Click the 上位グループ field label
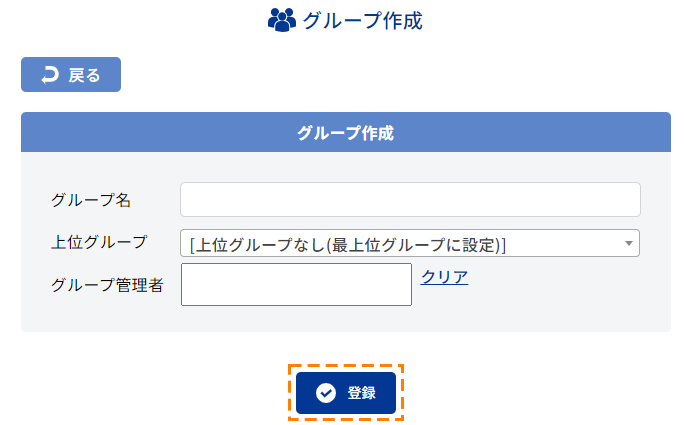The image size is (685, 425). click(x=99, y=242)
